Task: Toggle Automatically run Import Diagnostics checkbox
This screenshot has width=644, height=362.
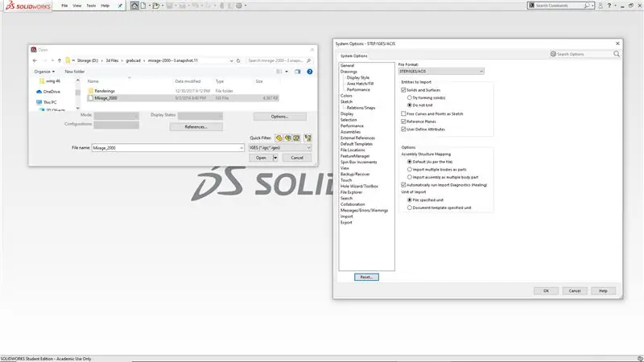Action: click(x=403, y=185)
